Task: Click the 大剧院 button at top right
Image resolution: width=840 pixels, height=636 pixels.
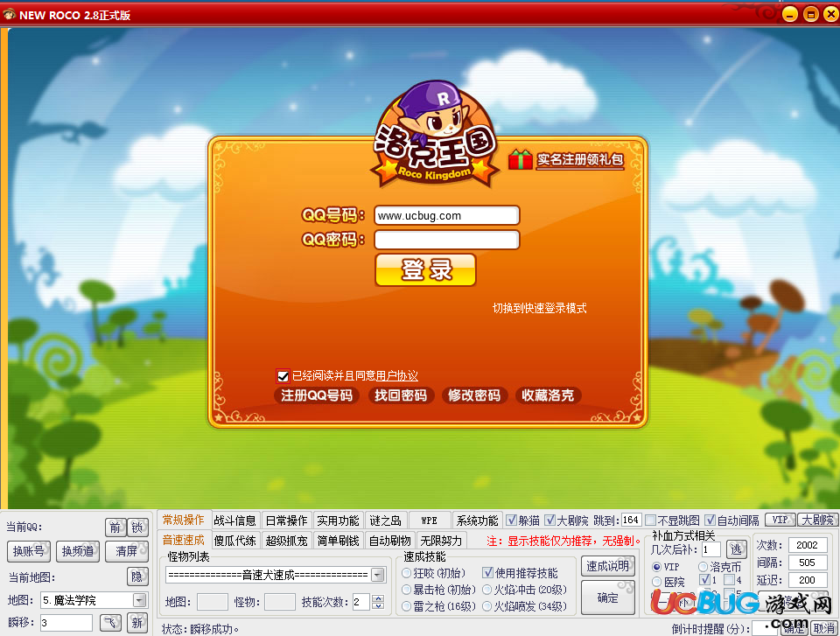Action: (x=817, y=520)
